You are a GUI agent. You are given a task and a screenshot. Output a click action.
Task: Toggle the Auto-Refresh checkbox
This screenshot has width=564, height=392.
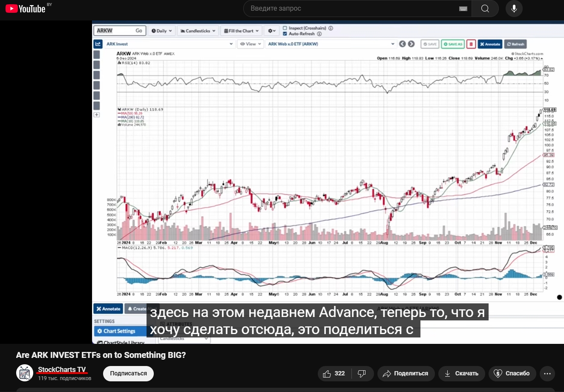(285, 34)
